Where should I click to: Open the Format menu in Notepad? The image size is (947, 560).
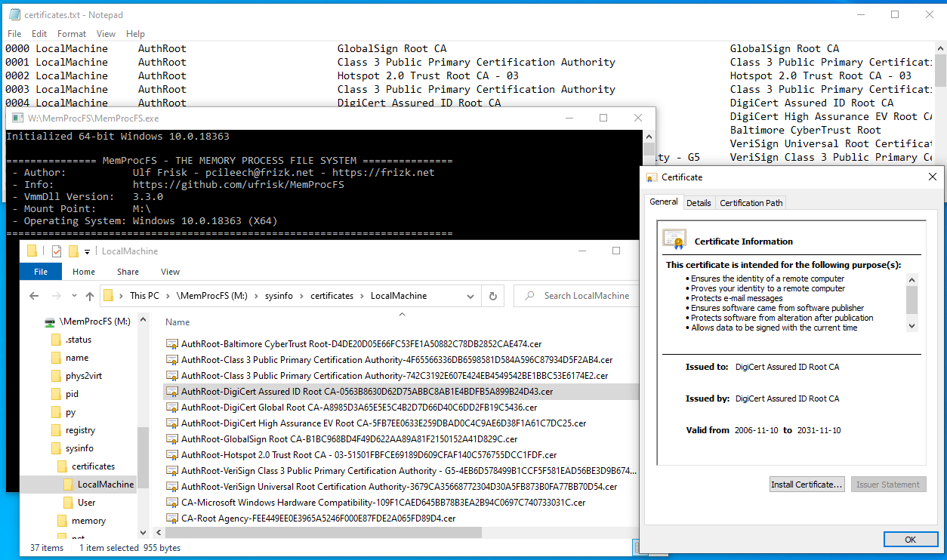[x=72, y=34]
